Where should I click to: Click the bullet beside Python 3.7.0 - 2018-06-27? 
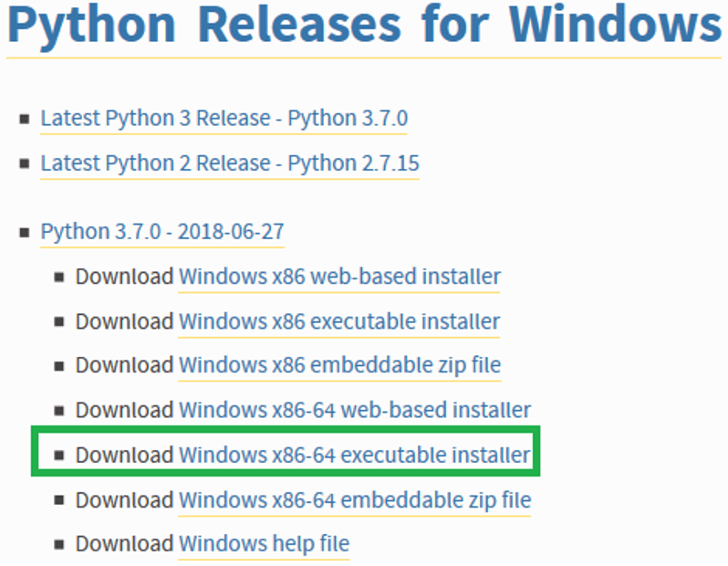24,233
